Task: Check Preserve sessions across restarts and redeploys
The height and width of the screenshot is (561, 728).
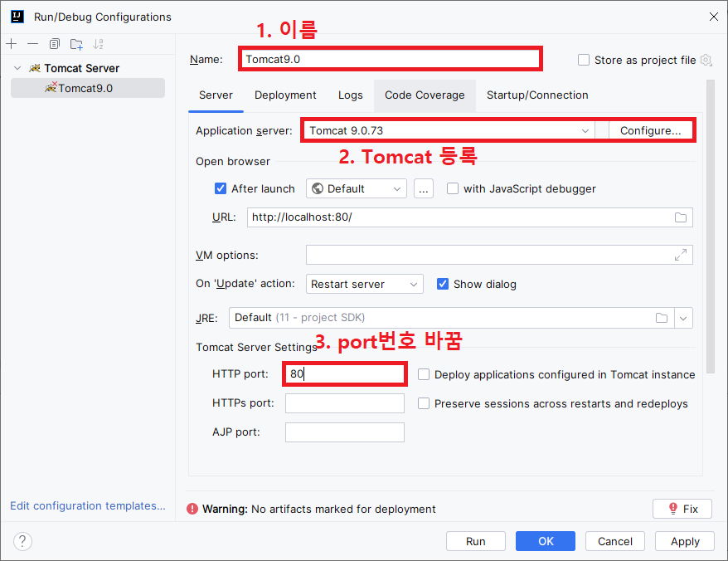Action: click(424, 403)
